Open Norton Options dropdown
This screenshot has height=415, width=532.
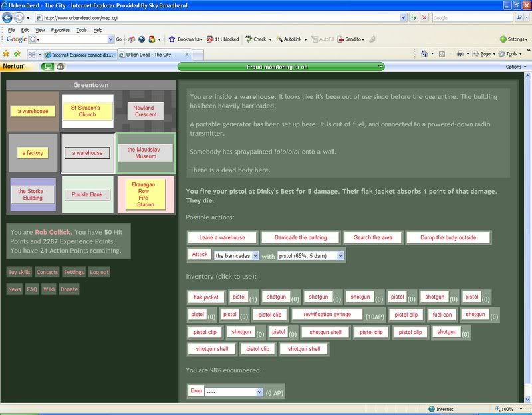tap(516, 67)
